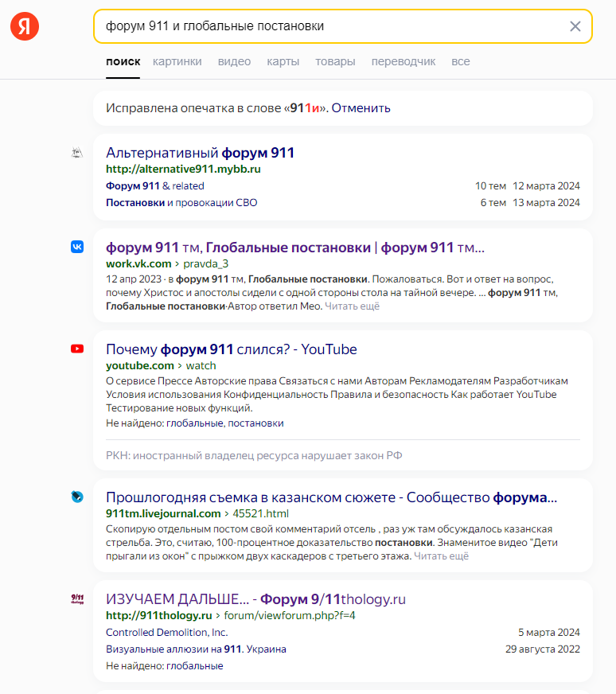Viewport: 616px width, 694px height.
Task: Click the date 12 марта 2024
Action: (x=546, y=186)
